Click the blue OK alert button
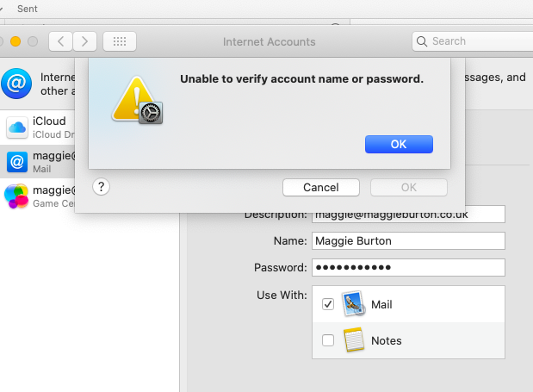The height and width of the screenshot is (392, 533). click(399, 144)
